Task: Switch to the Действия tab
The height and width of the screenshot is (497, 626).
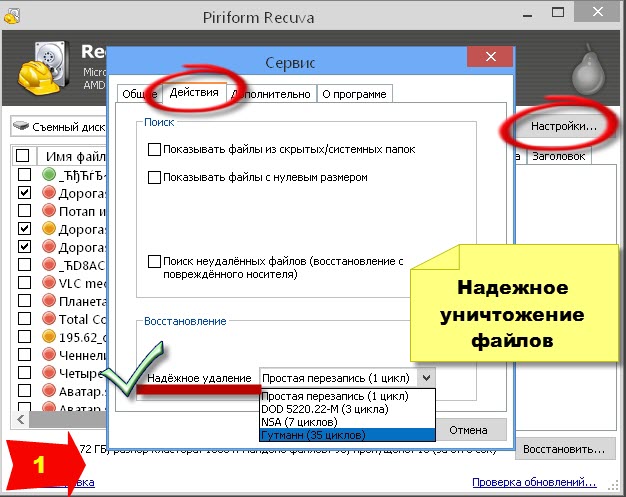Action: pyautogui.click(x=194, y=93)
